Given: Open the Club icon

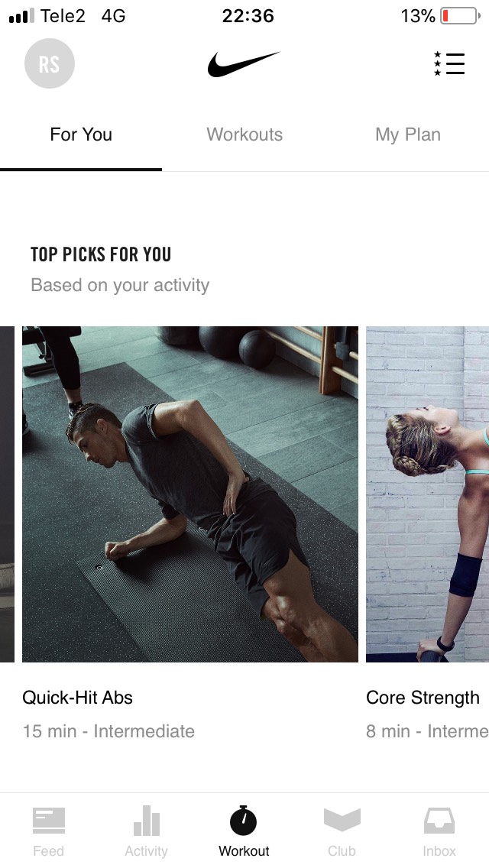Looking at the screenshot, I should coord(342,820).
